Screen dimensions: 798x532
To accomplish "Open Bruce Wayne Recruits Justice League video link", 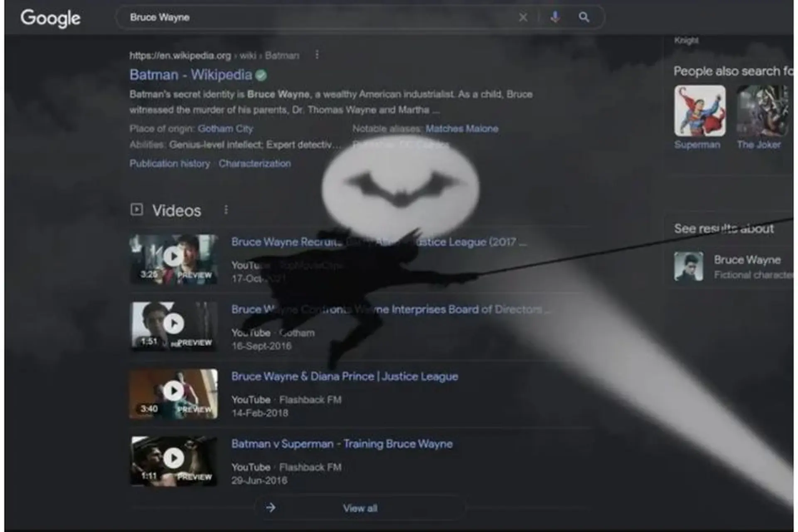I will (379, 242).
